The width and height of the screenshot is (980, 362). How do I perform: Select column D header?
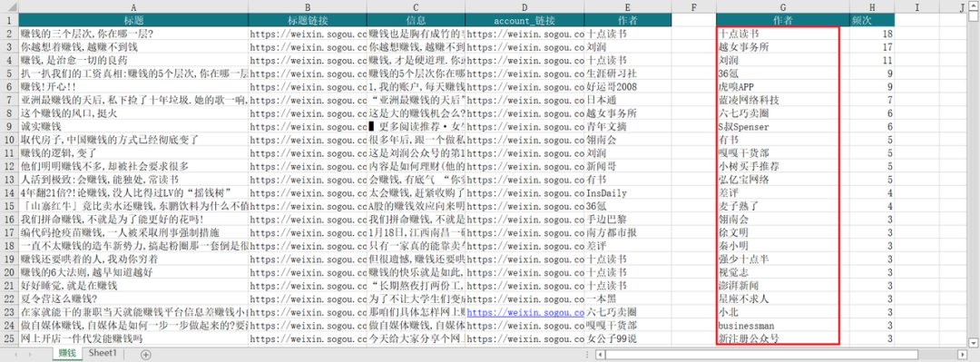pos(524,7)
